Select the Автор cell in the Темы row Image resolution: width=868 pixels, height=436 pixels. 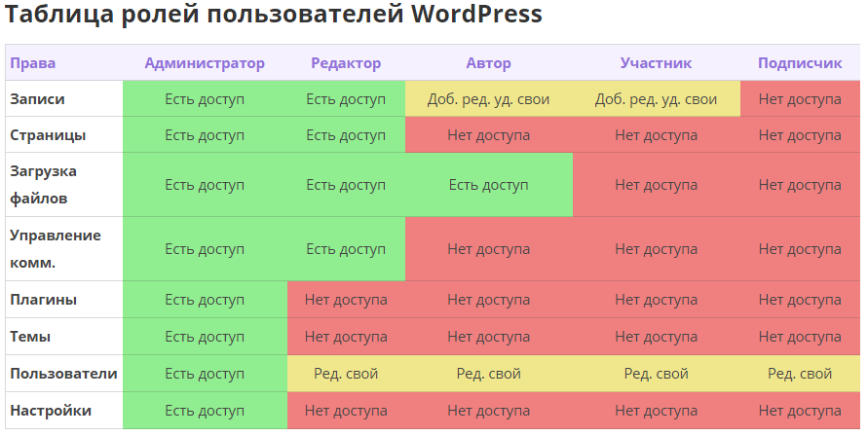tap(489, 337)
